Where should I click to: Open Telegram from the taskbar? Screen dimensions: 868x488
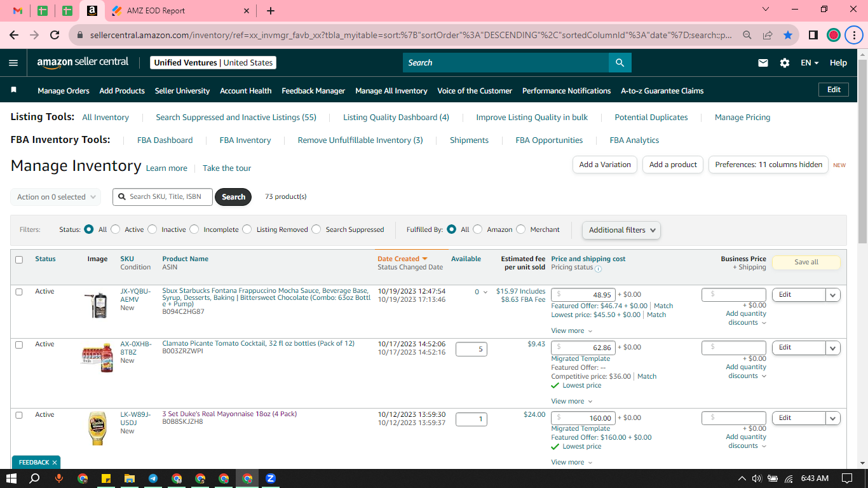(153, 478)
